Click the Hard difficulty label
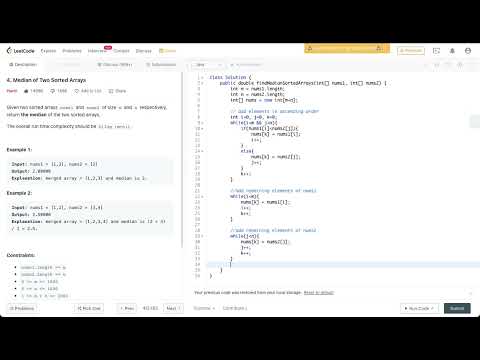Screen dimensions: 480x360 [12, 91]
